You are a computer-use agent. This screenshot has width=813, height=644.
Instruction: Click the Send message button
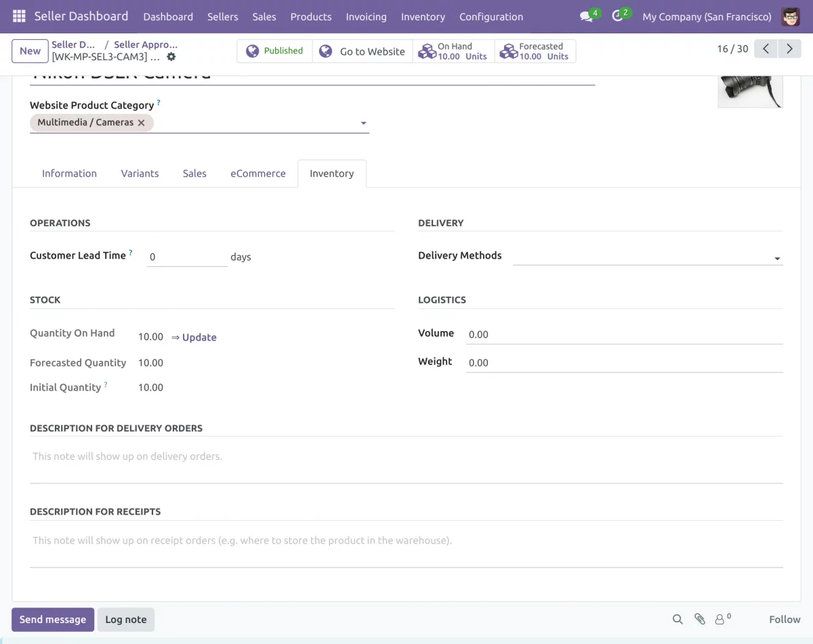coord(53,620)
